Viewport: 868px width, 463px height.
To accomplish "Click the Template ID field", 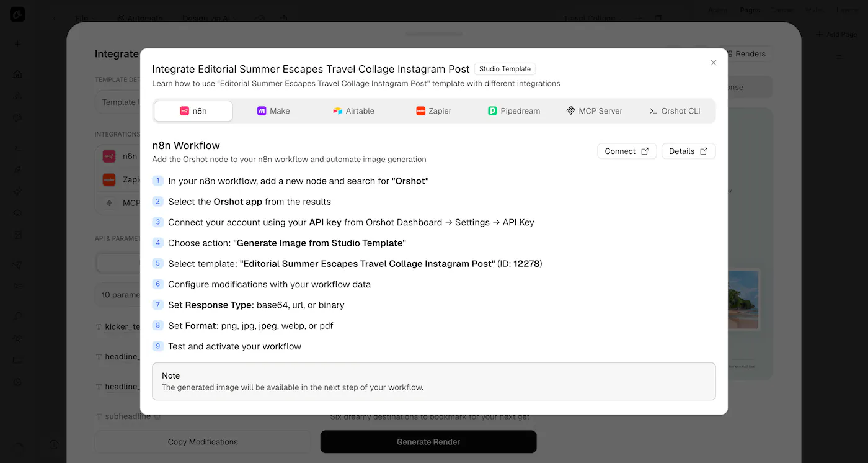I will 118,102.
